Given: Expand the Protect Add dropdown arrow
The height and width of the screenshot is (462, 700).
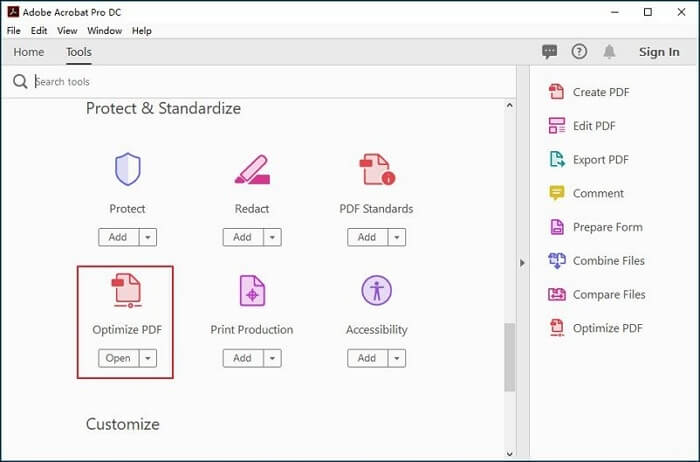Looking at the screenshot, I should point(148,237).
